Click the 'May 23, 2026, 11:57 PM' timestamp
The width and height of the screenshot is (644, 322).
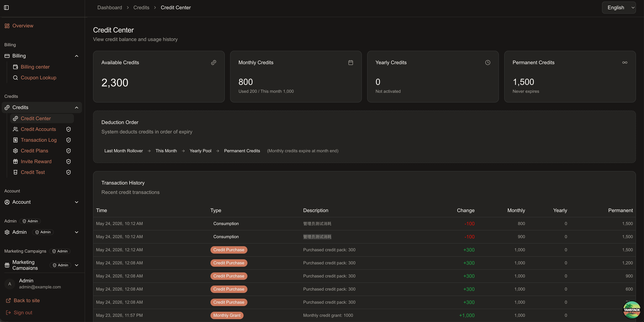pyautogui.click(x=119, y=315)
